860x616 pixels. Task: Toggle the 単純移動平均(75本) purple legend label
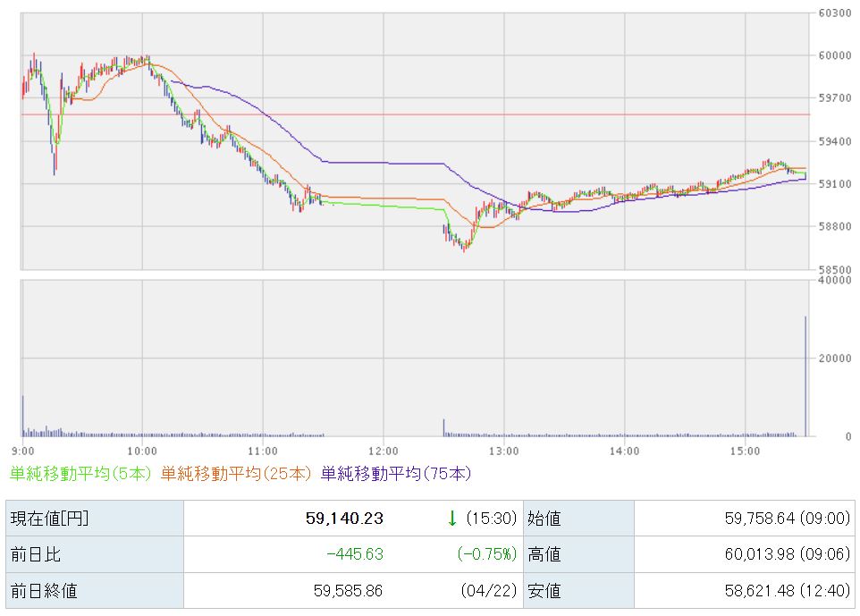(x=395, y=473)
